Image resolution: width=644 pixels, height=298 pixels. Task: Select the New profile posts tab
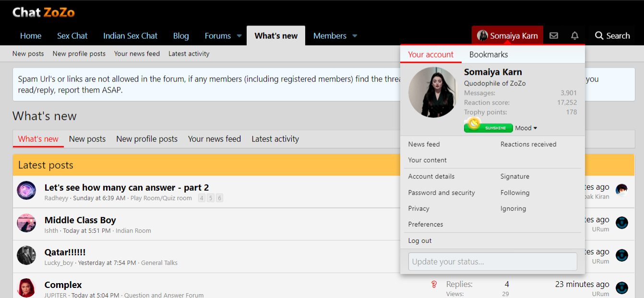point(147,139)
